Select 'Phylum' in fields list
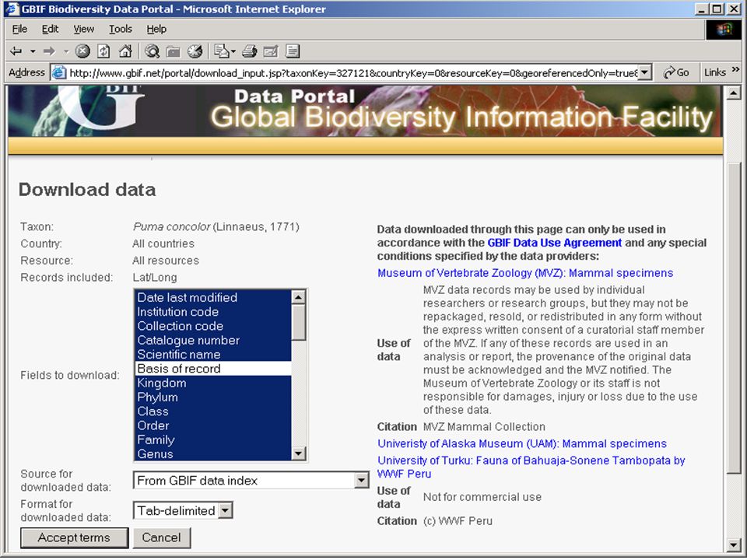Viewport: 747px width, 560px height. pyautogui.click(x=213, y=397)
